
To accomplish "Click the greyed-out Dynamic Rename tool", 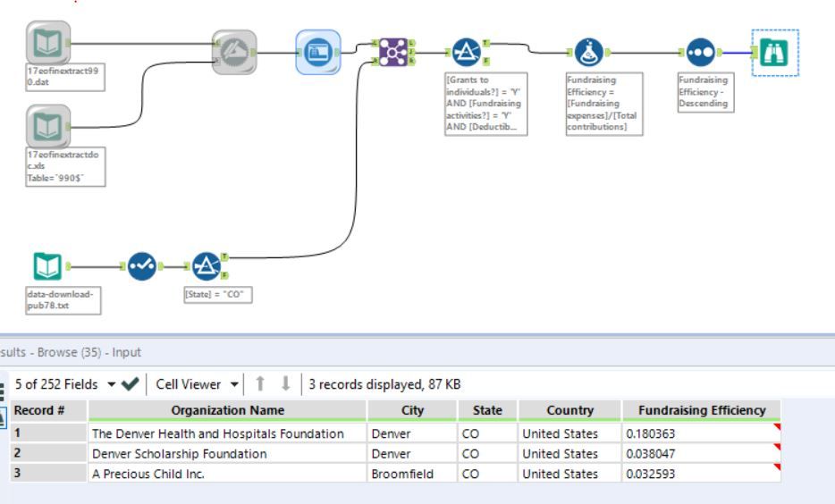I will (234, 52).
